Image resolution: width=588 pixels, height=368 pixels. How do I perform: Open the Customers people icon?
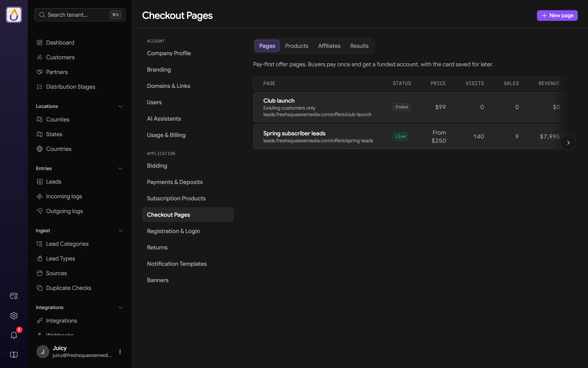coord(39,57)
